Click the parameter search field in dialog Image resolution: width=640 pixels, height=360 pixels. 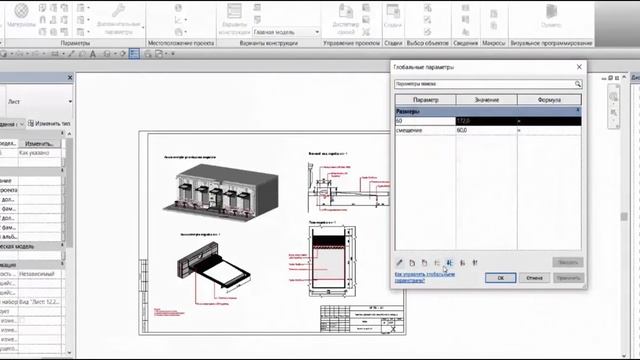484,84
